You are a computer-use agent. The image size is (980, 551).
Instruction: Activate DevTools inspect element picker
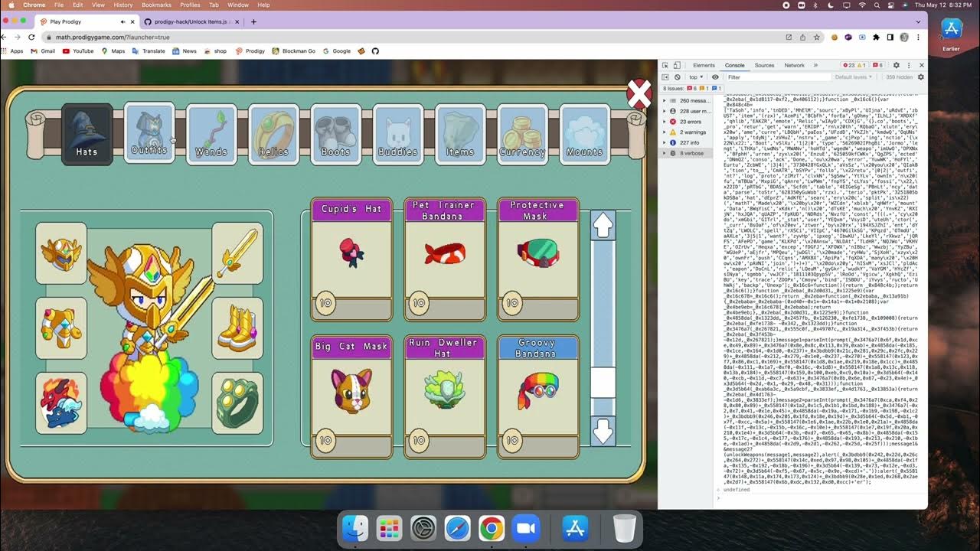666,66
